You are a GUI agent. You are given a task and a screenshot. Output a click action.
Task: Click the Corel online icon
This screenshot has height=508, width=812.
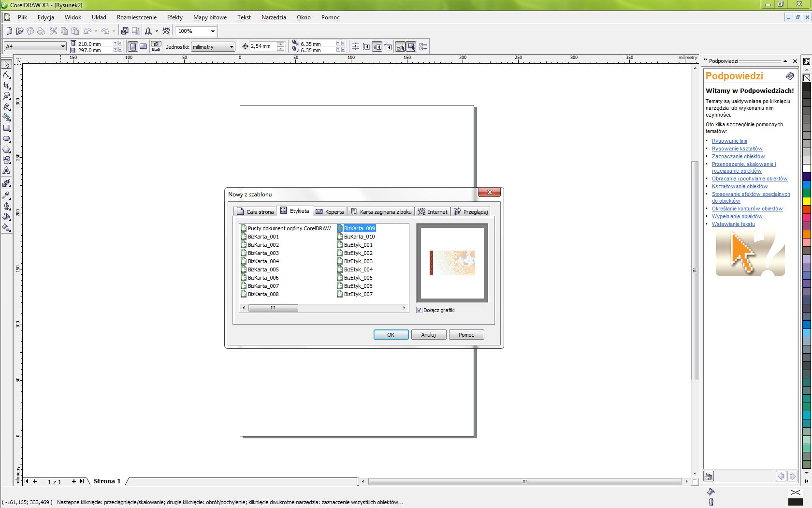[167, 31]
